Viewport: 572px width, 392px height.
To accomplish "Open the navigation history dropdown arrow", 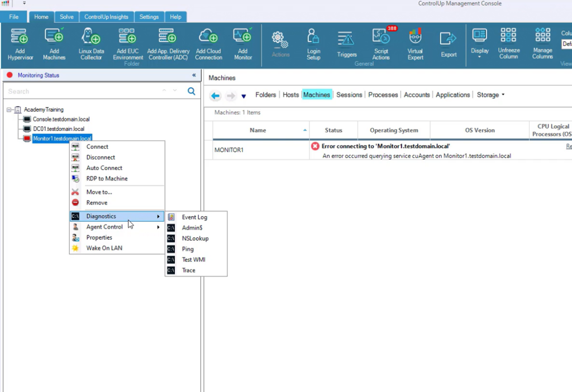I will [x=244, y=96].
